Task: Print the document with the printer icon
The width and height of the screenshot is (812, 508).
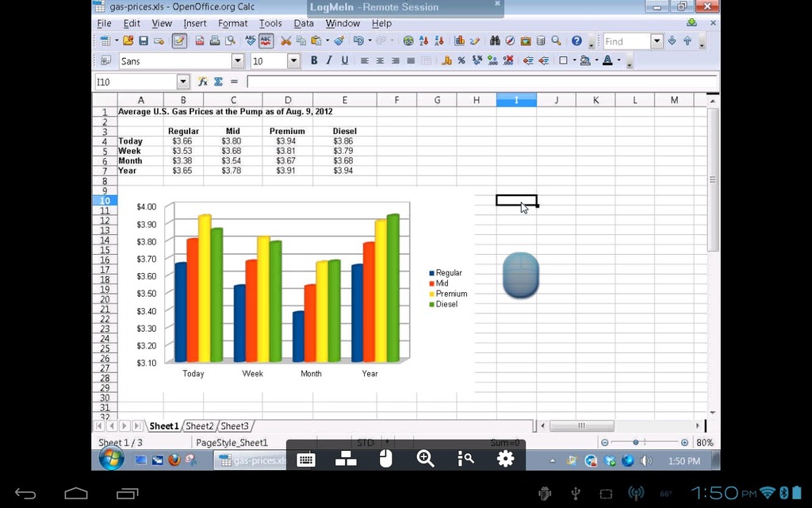Action: tap(214, 41)
